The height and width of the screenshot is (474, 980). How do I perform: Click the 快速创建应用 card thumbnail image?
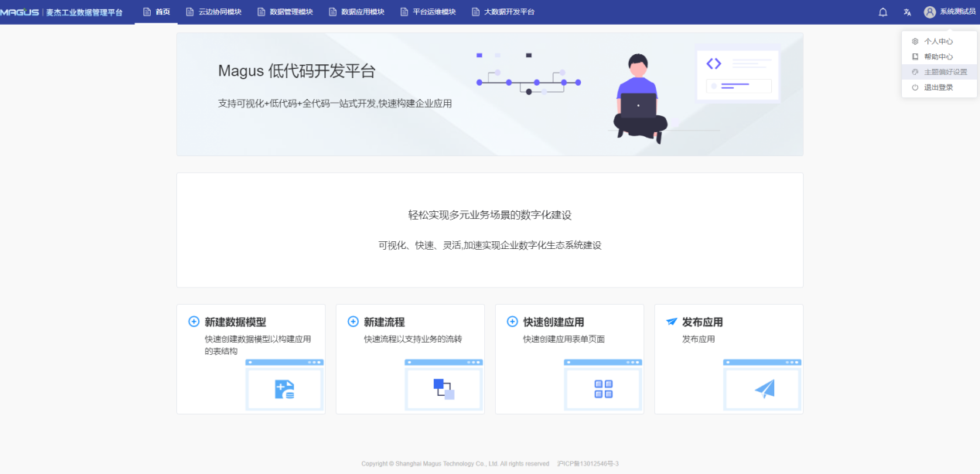pos(603,386)
